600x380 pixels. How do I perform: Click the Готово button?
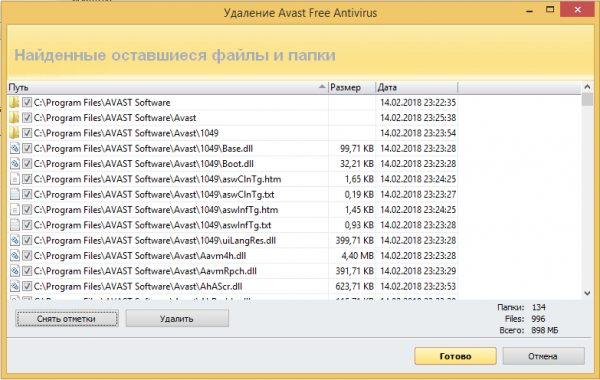pos(455,356)
